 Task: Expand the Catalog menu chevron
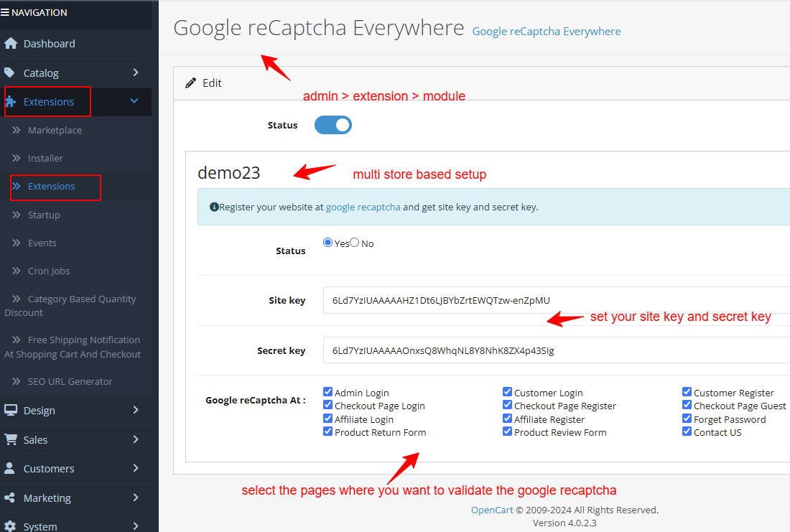click(x=136, y=73)
